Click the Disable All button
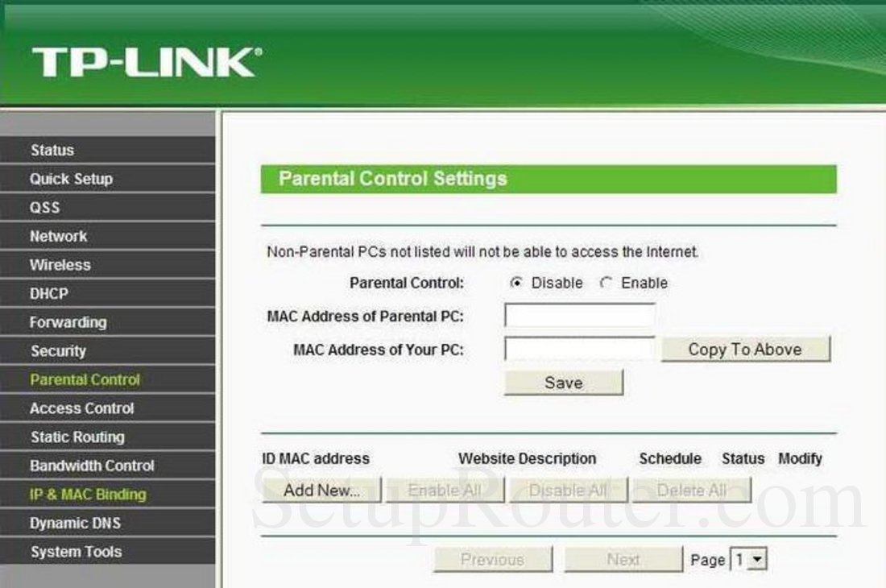The height and width of the screenshot is (588, 886). click(x=568, y=491)
